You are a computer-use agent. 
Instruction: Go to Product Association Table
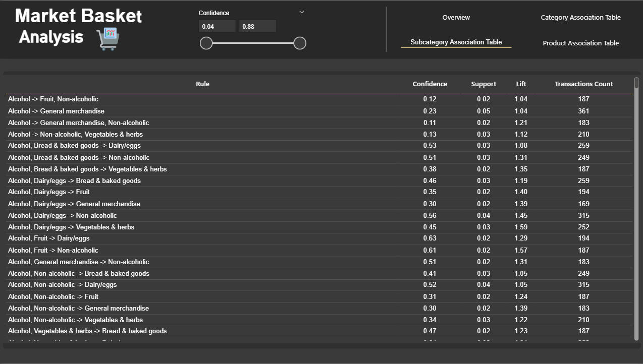(580, 43)
